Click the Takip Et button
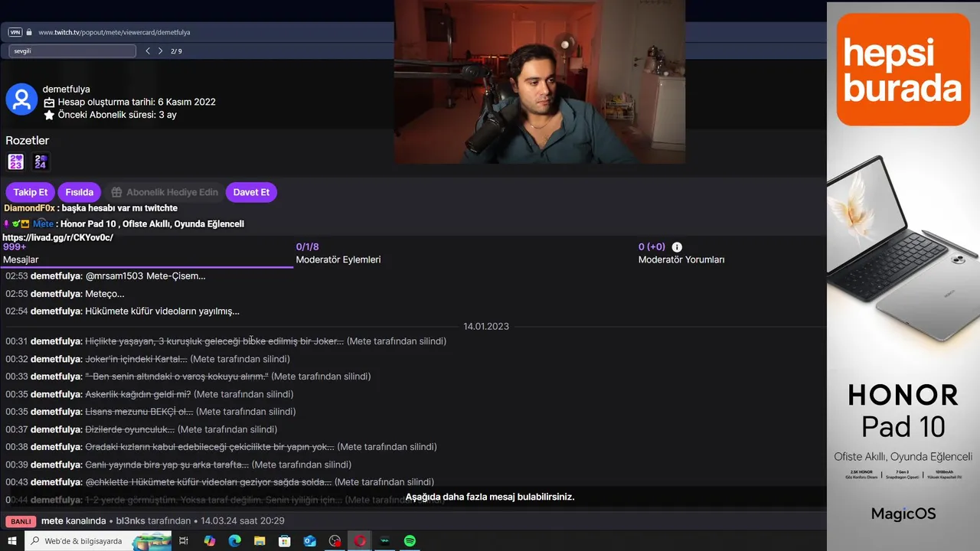 tap(31, 192)
